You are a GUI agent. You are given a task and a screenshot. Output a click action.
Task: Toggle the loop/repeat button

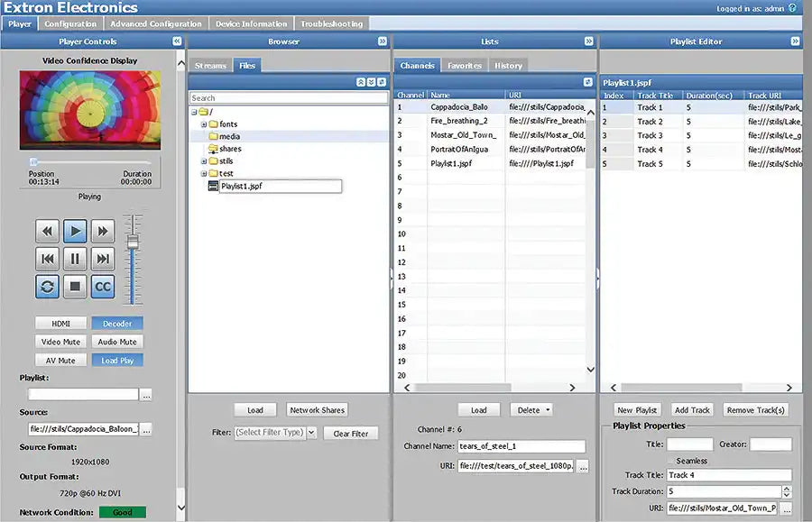click(x=48, y=287)
